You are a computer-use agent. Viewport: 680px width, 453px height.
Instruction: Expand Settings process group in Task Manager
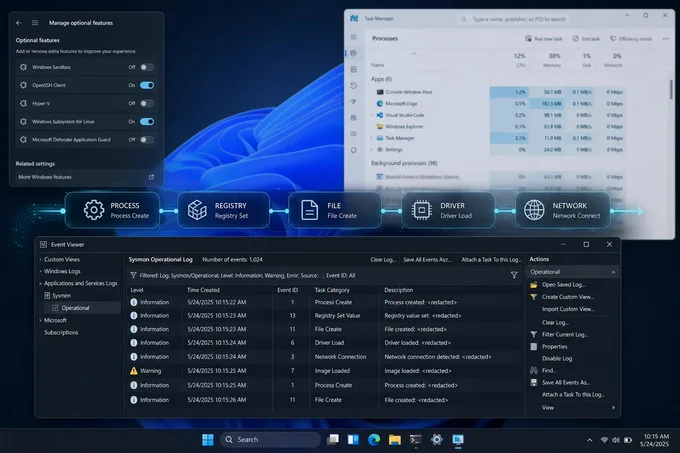372,150
